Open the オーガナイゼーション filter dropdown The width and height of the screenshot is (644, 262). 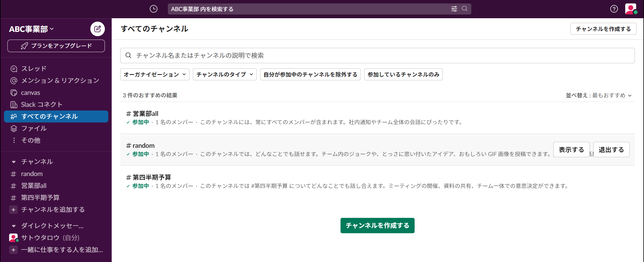point(154,74)
